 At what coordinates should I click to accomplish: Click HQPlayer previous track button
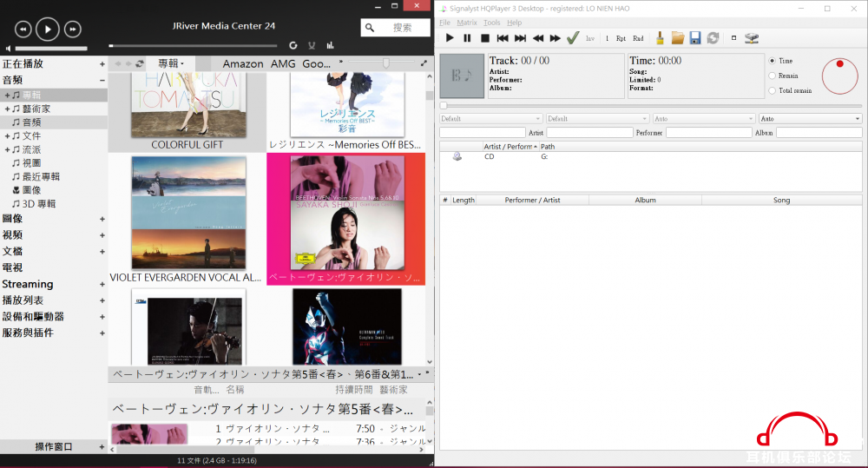[x=503, y=38]
